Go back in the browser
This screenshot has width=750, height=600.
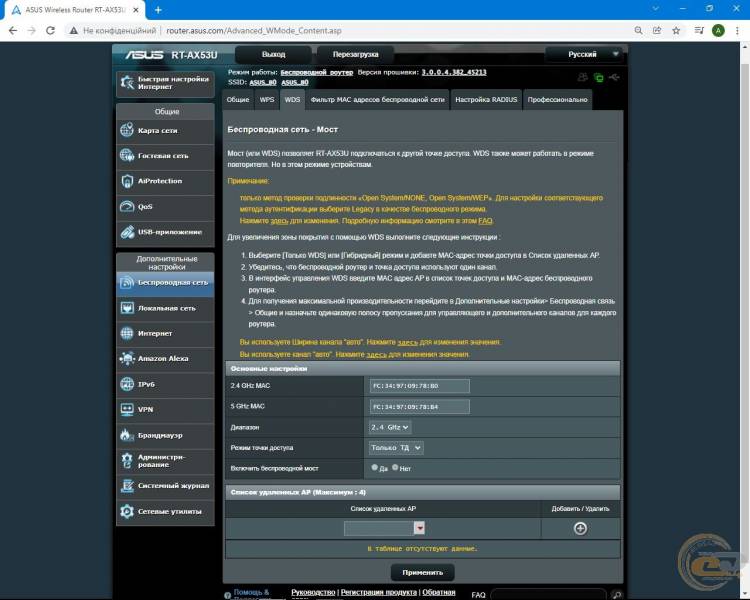coord(13,31)
